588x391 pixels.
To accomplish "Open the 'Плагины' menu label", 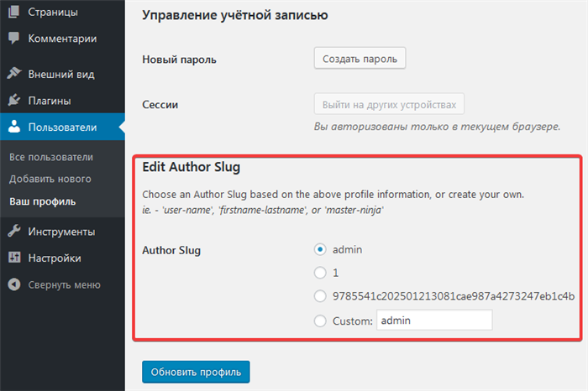I will [x=50, y=101].
